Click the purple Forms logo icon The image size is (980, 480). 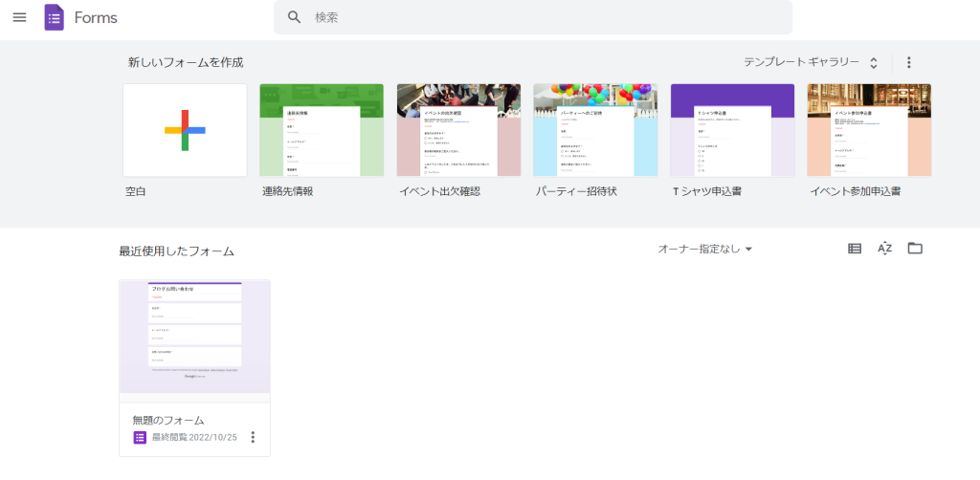coord(55,17)
